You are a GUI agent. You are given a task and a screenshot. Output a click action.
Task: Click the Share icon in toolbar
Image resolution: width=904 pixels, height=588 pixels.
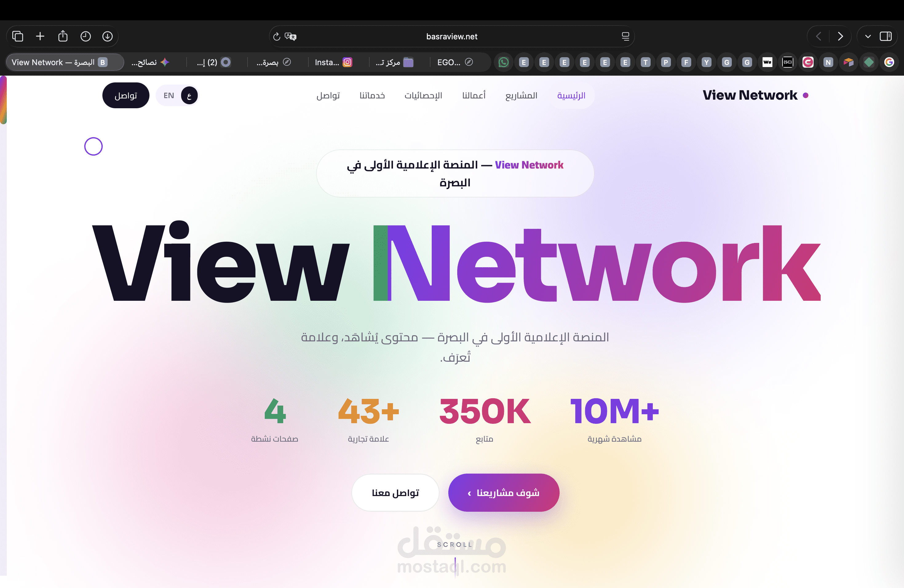(x=63, y=36)
